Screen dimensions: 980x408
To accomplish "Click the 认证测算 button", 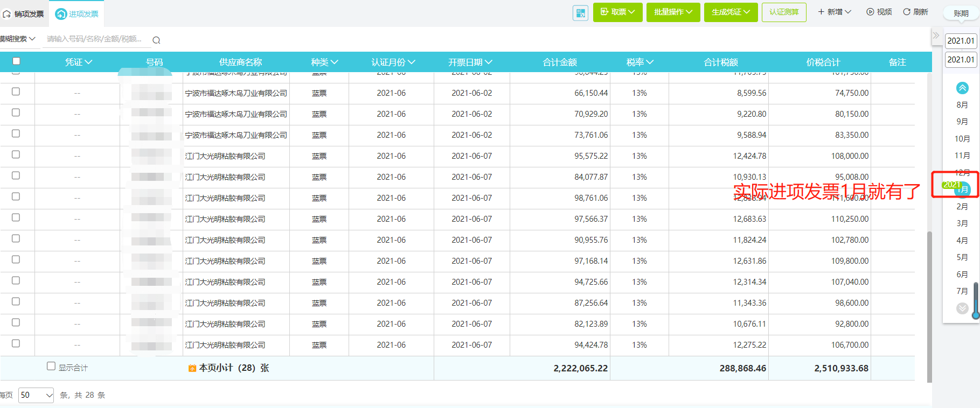I will (784, 12).
